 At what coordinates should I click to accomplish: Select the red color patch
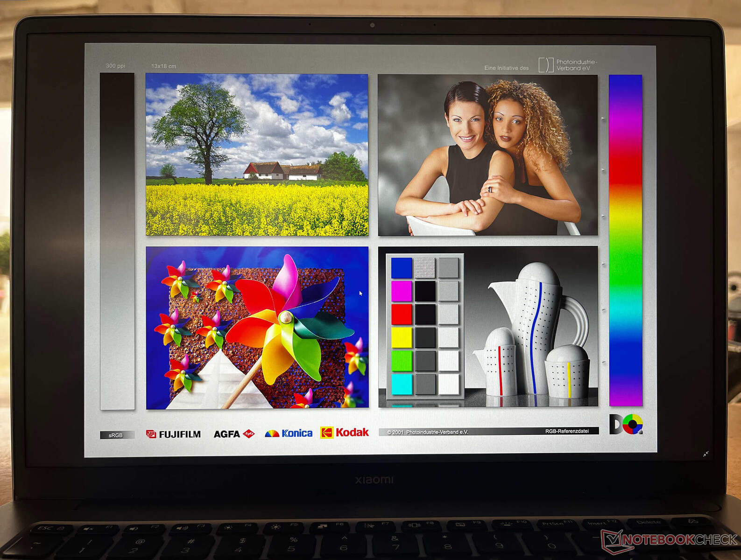pyautogui.click(x=402, y=314)
